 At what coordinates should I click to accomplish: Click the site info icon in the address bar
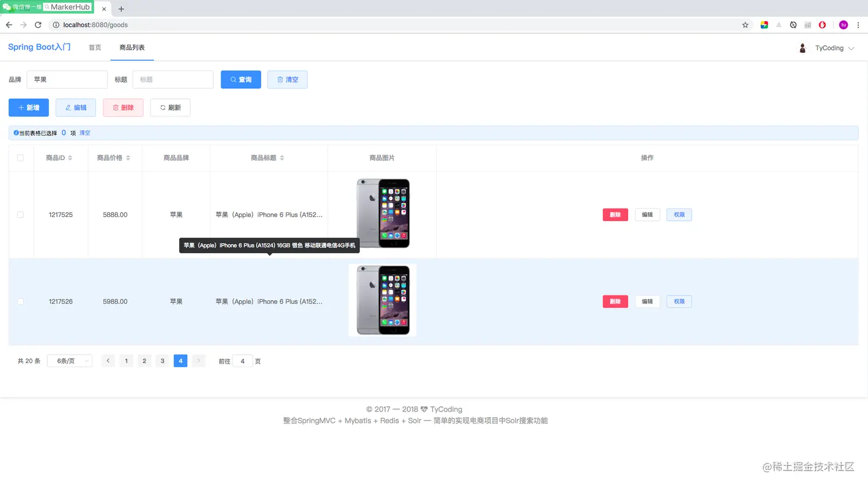56,25
